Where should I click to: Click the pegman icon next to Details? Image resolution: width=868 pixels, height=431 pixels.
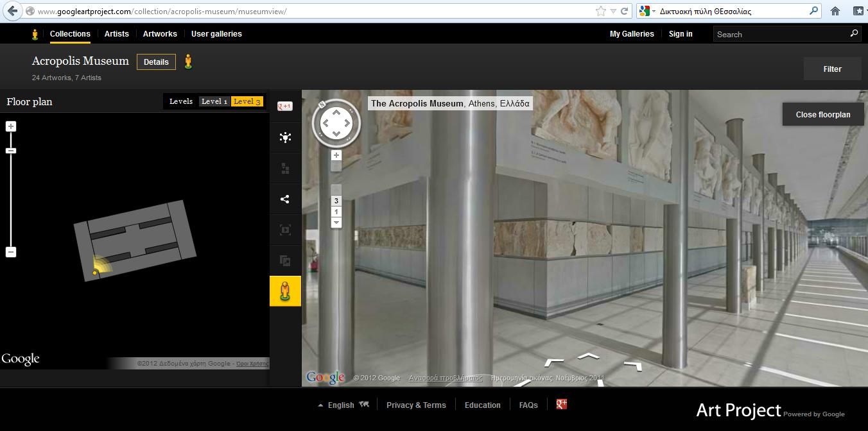point(188,62)
